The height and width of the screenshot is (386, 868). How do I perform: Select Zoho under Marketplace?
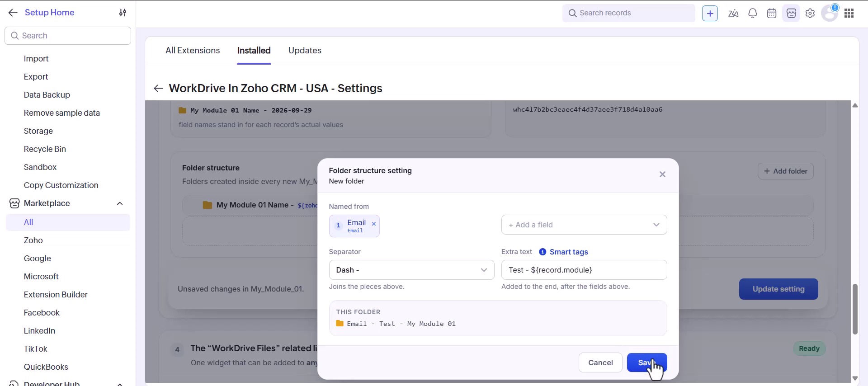pyautogui.click(x=33, y=240)
